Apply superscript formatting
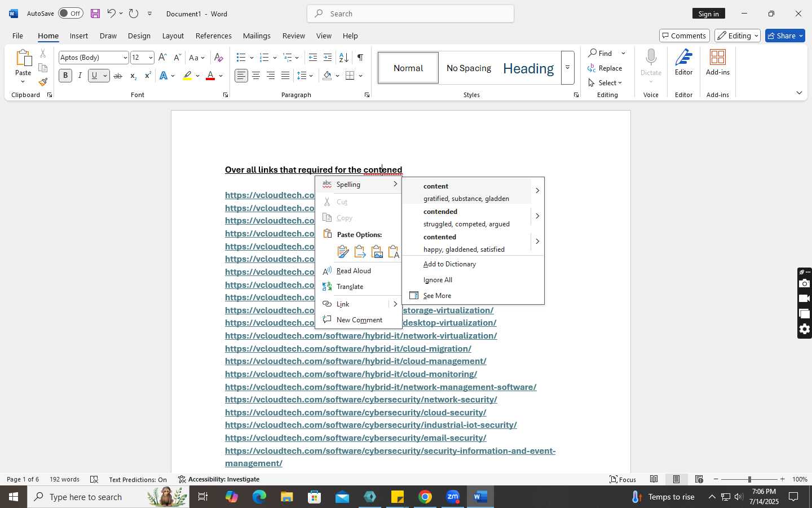 148,76
